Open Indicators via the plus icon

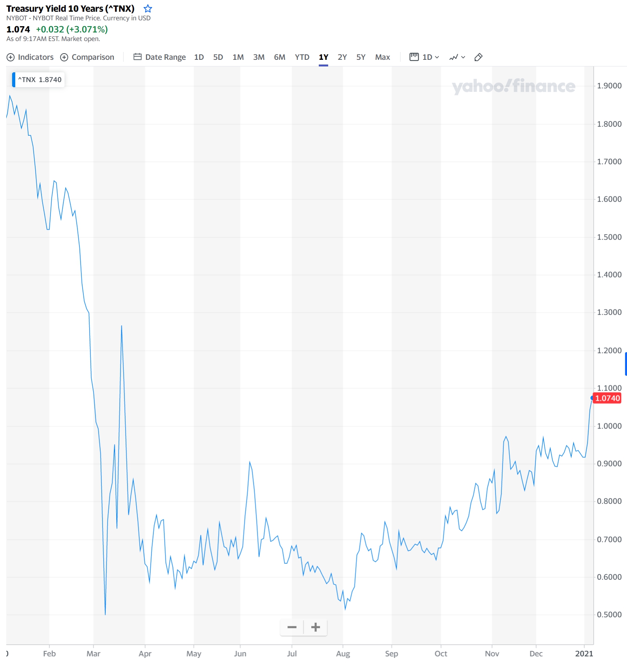coord(11,57)
